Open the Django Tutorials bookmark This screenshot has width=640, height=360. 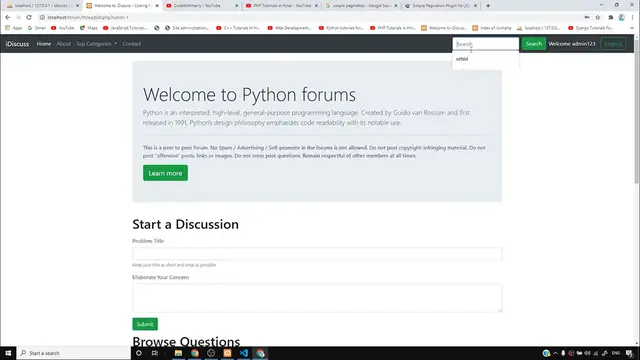pyautogui.click(x=591, y=28)
